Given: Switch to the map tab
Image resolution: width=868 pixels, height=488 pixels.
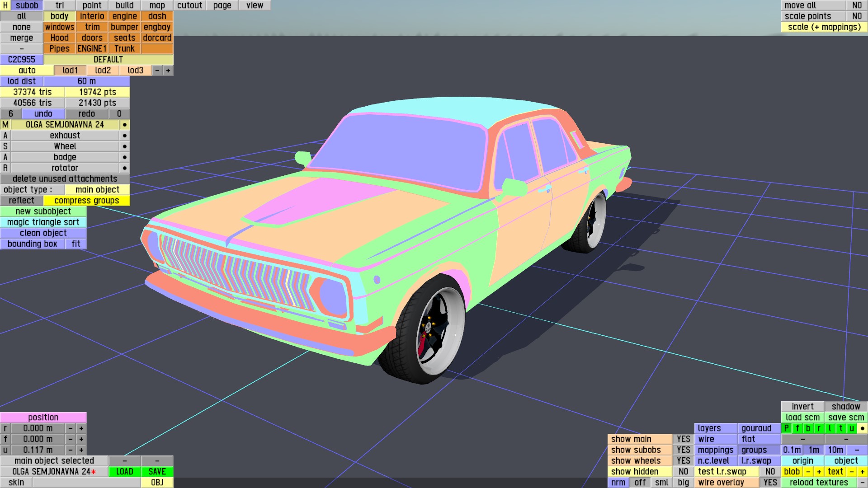Looking at the screenshot, I should tap(157, 5).
